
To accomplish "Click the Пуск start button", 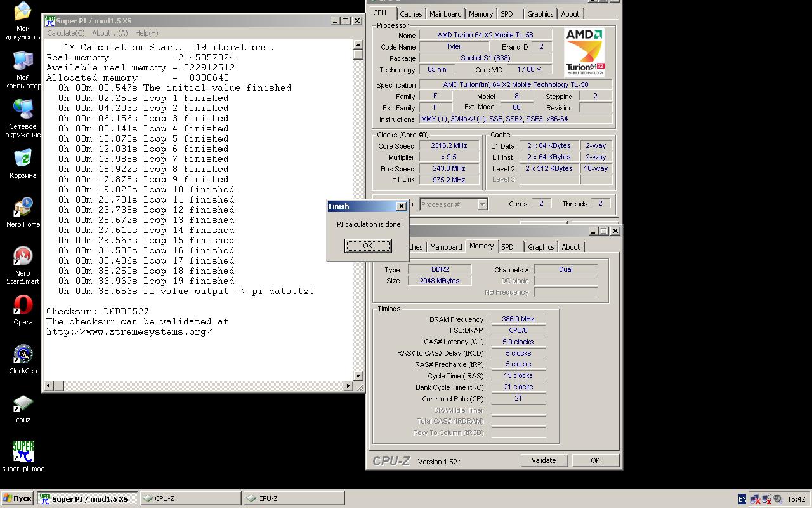I will pos(17,499).
